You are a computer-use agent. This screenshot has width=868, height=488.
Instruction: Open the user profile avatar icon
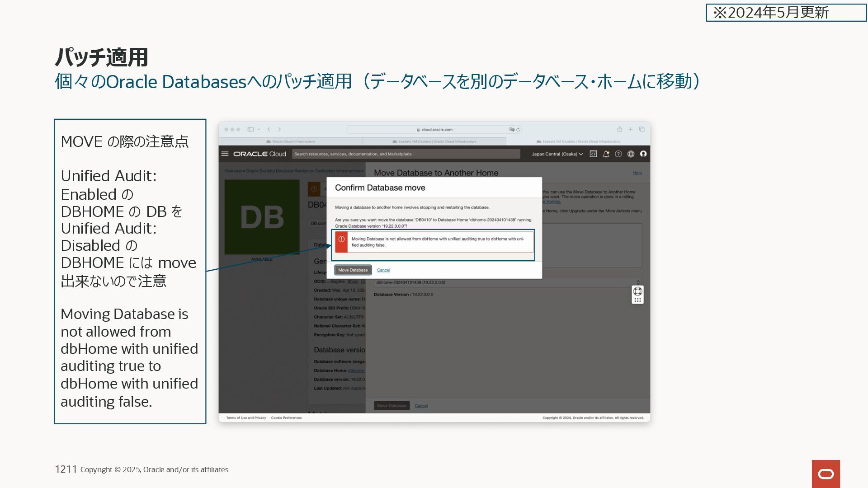click(643, 154)
